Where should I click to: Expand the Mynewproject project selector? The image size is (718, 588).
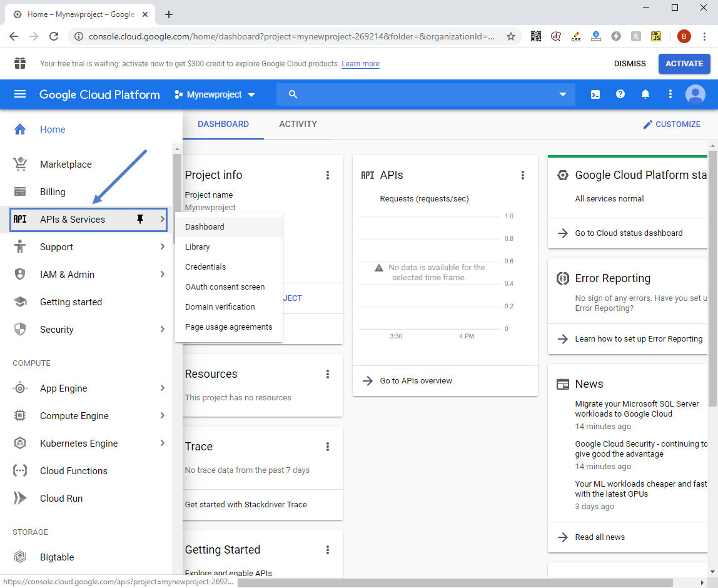[215, 94]
